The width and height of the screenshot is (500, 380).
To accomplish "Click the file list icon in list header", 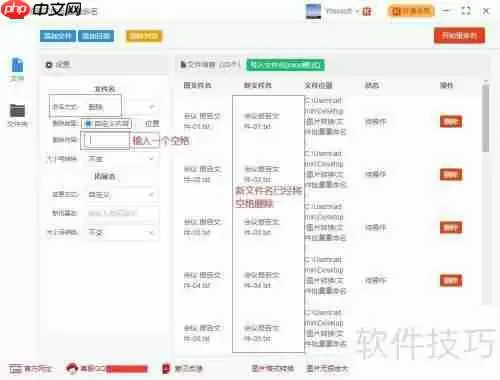I will tap(183, 64).
